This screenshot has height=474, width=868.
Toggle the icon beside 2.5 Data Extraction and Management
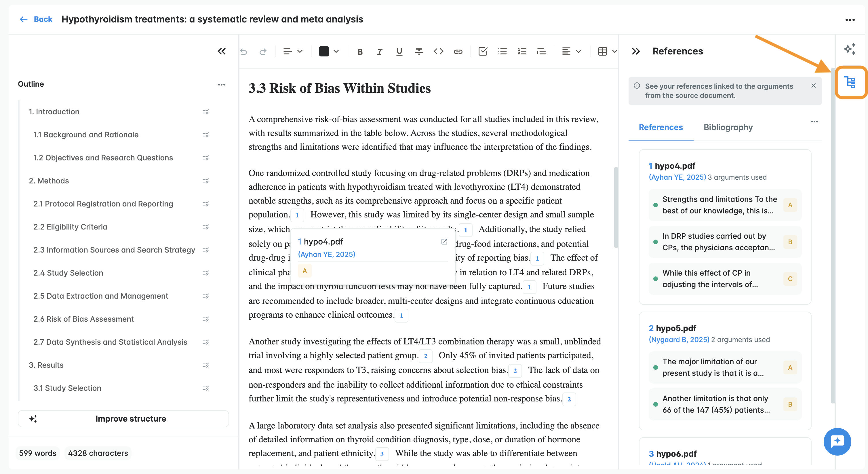(x=205, y=296)
